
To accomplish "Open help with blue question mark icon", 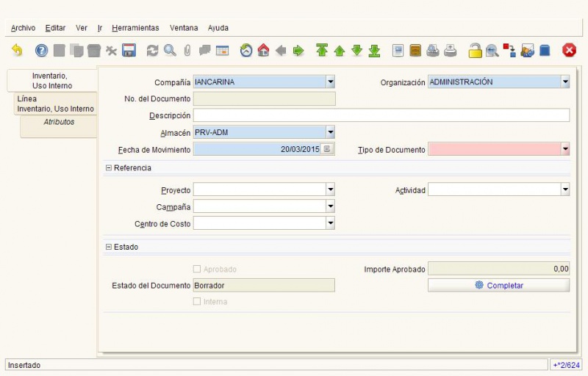I will coord(42,51).
